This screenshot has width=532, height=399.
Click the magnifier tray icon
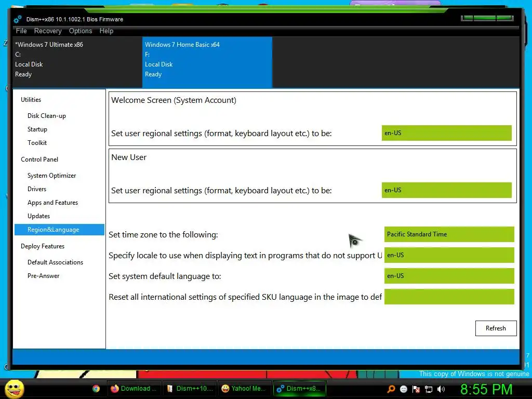coord(391,389)
